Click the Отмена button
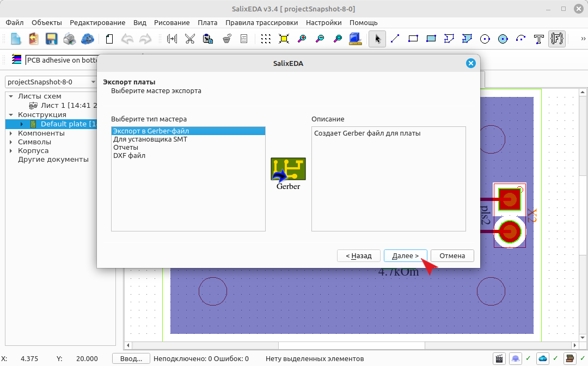Image resolution: width=588 pixels, height=366 pixels. coord(452,256)
